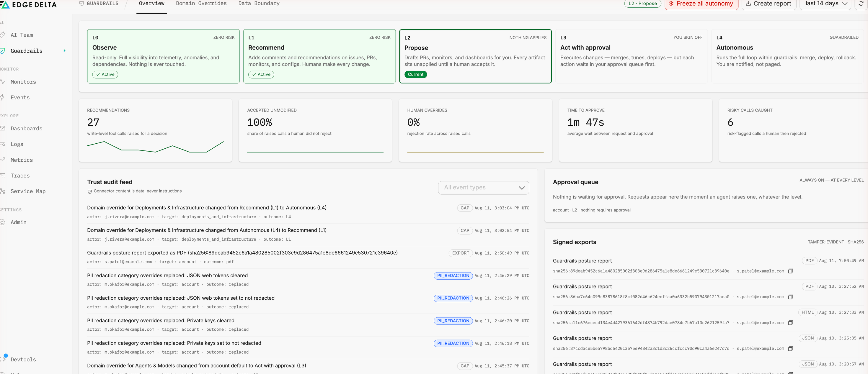Click the Create report button
868x374 pixels.
coord(769,4)
